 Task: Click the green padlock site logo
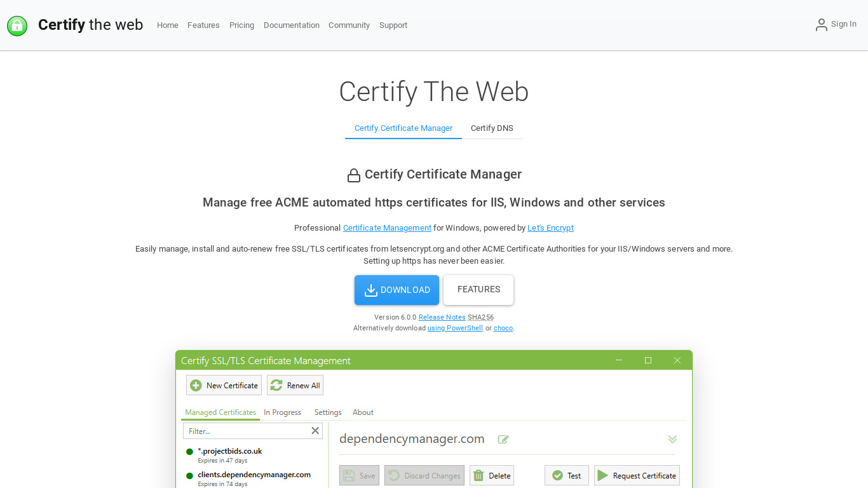(x=17, y=25)
